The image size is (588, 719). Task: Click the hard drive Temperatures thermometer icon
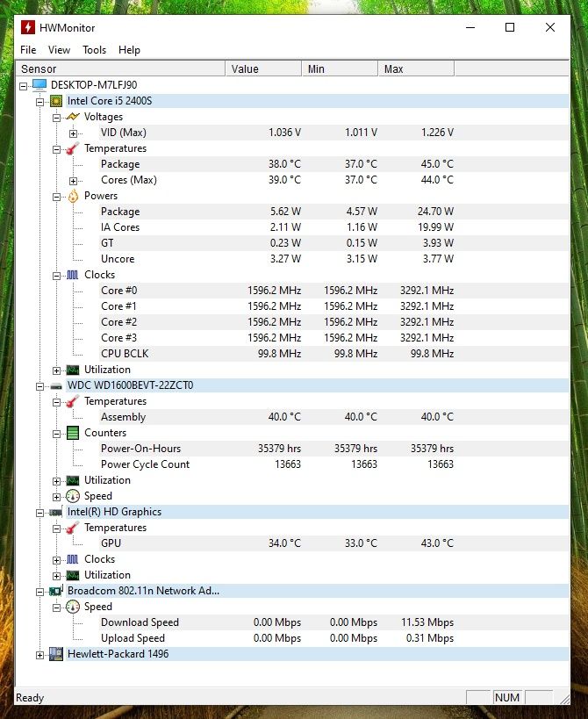coord(73,402)
